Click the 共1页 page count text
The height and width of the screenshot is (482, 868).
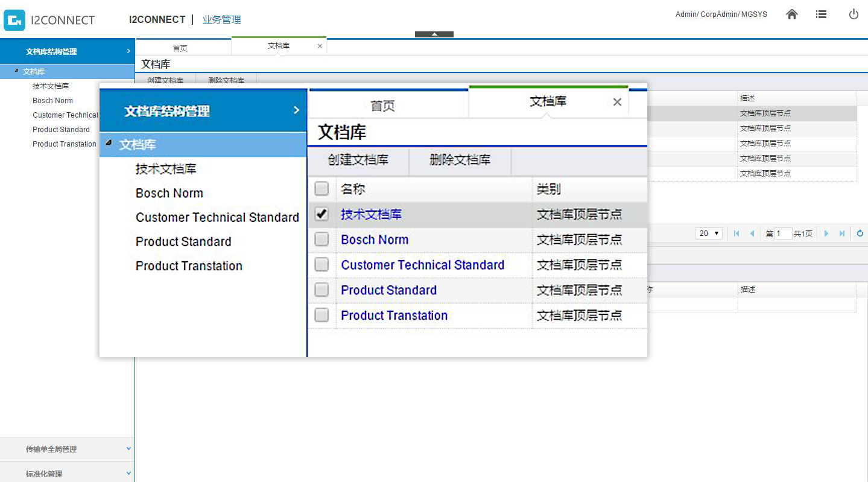pos(803,234)
